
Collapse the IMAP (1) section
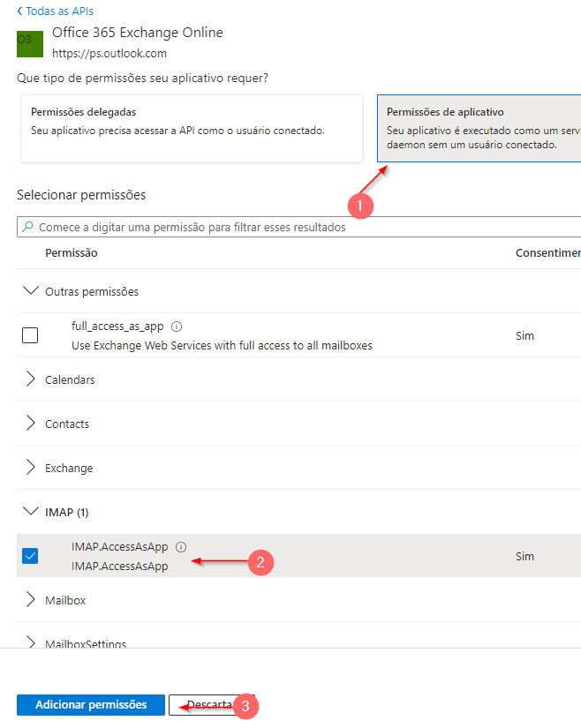pos(31,512)
